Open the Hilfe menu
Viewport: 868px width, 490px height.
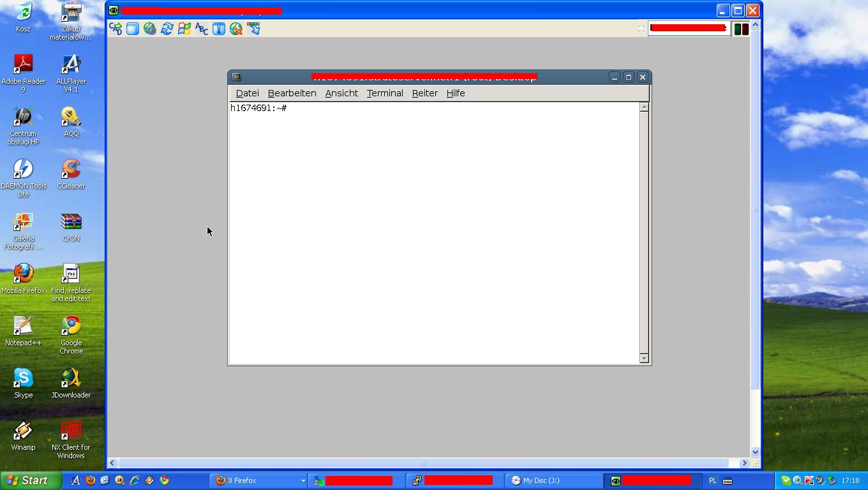click(x=455, y=93)
